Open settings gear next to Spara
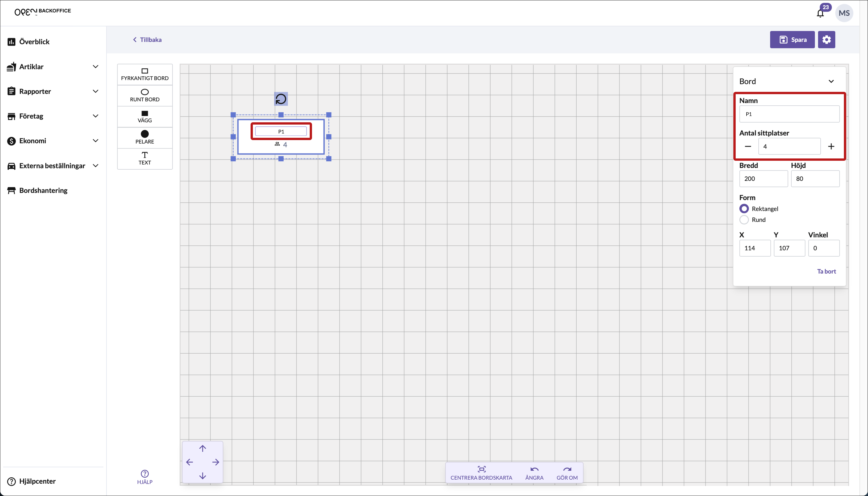868x496 pixels. (x=826, y=40)
